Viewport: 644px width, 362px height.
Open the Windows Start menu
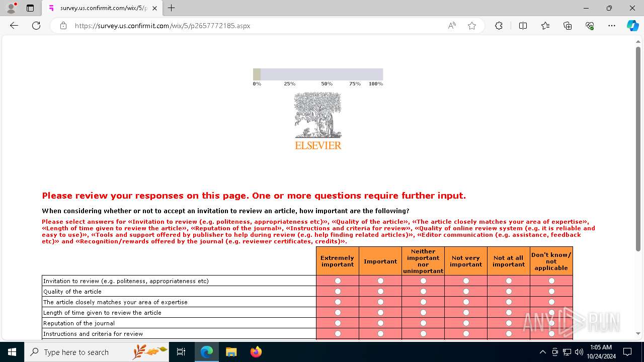click(x=12, y=352)
